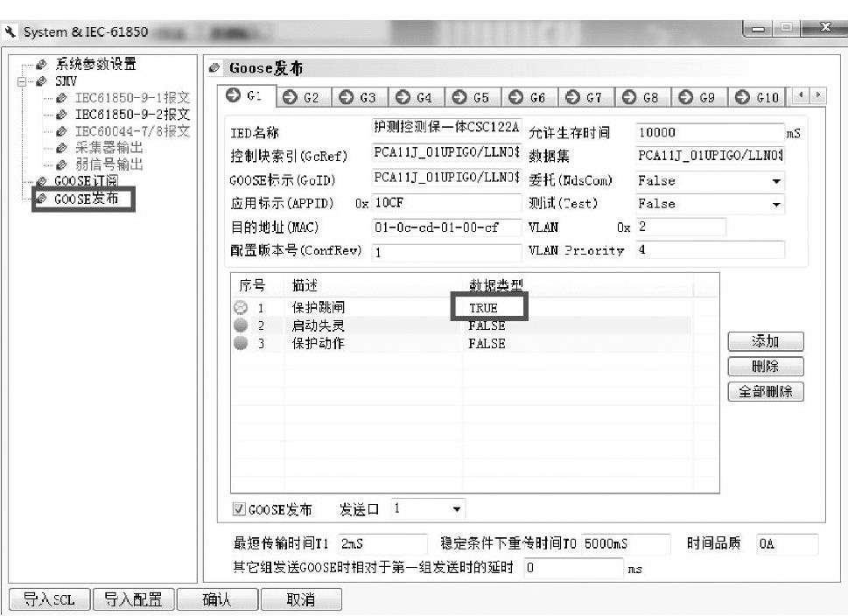Click pencil icon beside IEC61850-9-1报文
This screenshot has height=616, width=848.
[61, 98]
